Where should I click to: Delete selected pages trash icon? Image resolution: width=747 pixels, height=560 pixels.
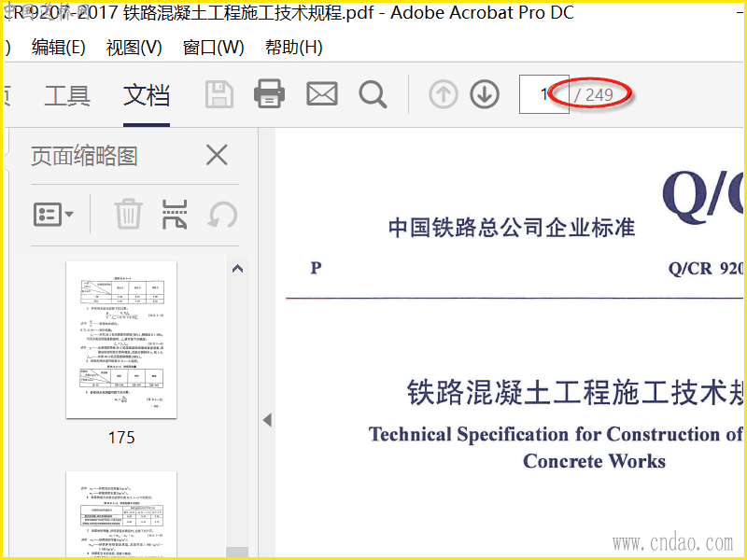pos(128,215)
